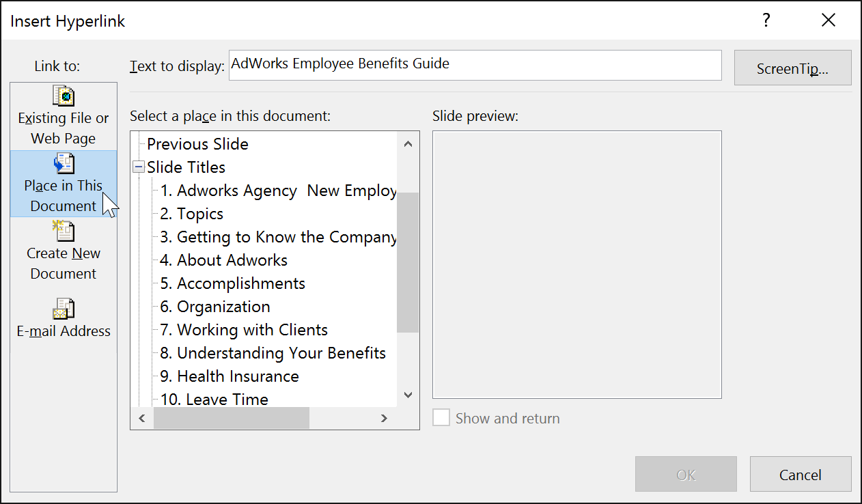Viewport: 862px width, 504px height.
Task: Click the right arrow on horizontal scrollbar
Action: 384,418
